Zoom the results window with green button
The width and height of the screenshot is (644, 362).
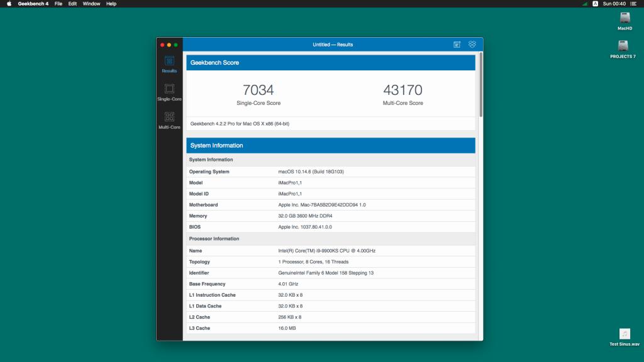(176, 45)
